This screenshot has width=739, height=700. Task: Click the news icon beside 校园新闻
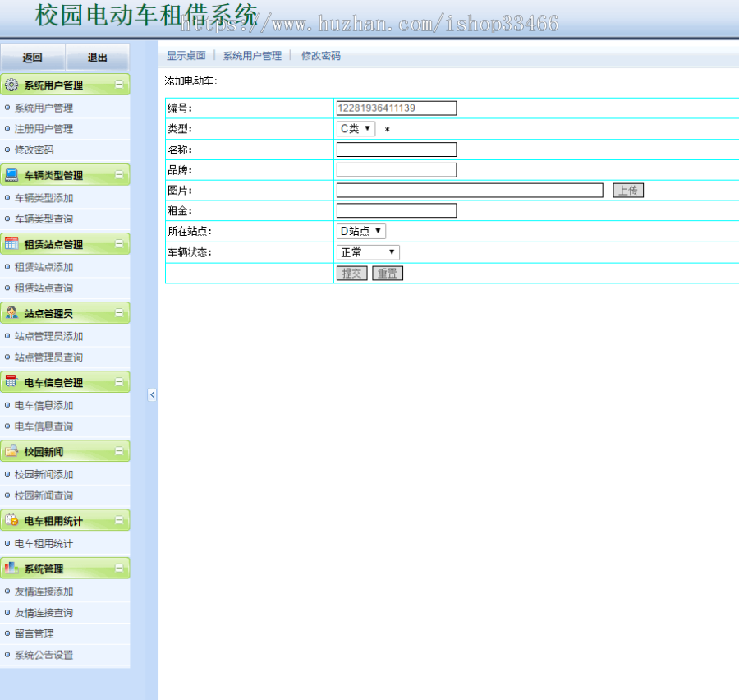pos(11,451)
